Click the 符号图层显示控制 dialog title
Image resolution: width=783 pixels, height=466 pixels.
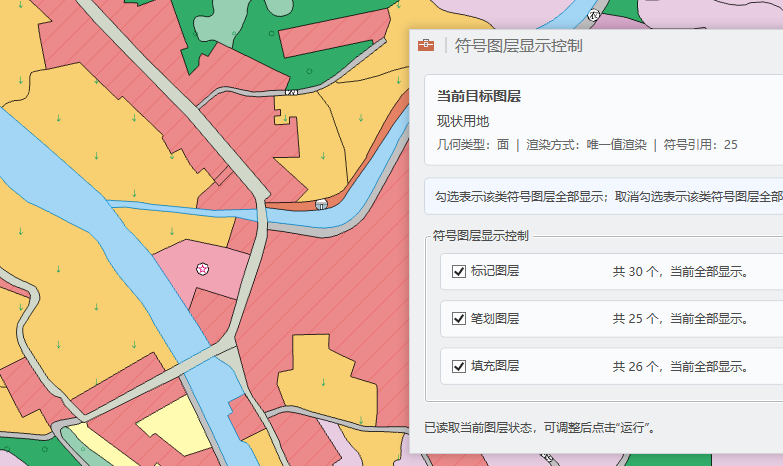point(518,46)
